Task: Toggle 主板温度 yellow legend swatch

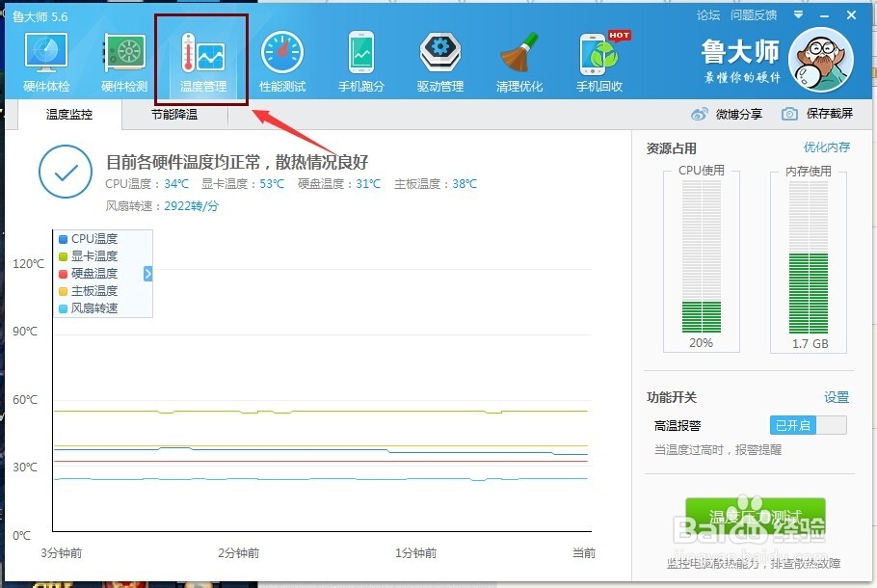Action: click(x=64, y=291)
